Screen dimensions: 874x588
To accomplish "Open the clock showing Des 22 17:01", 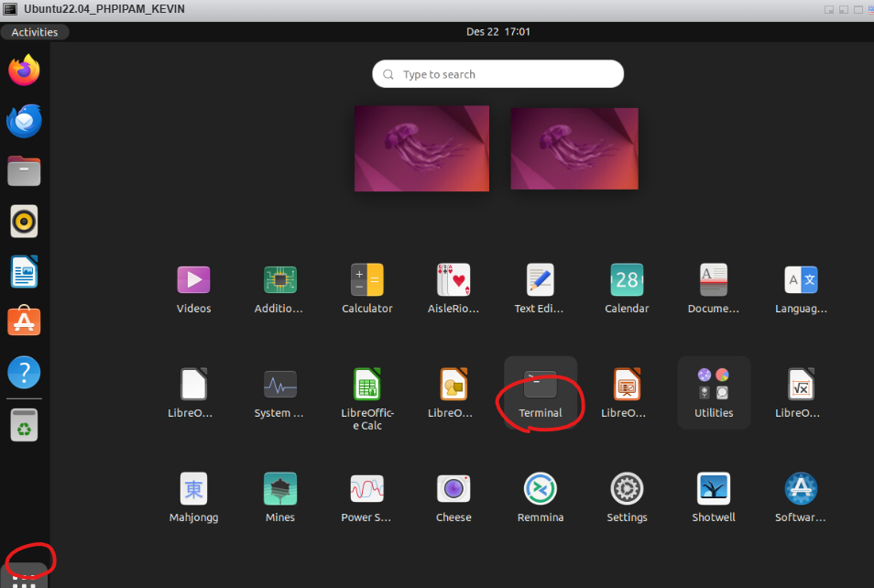I will pyautogui.click(x=497, y=32).
